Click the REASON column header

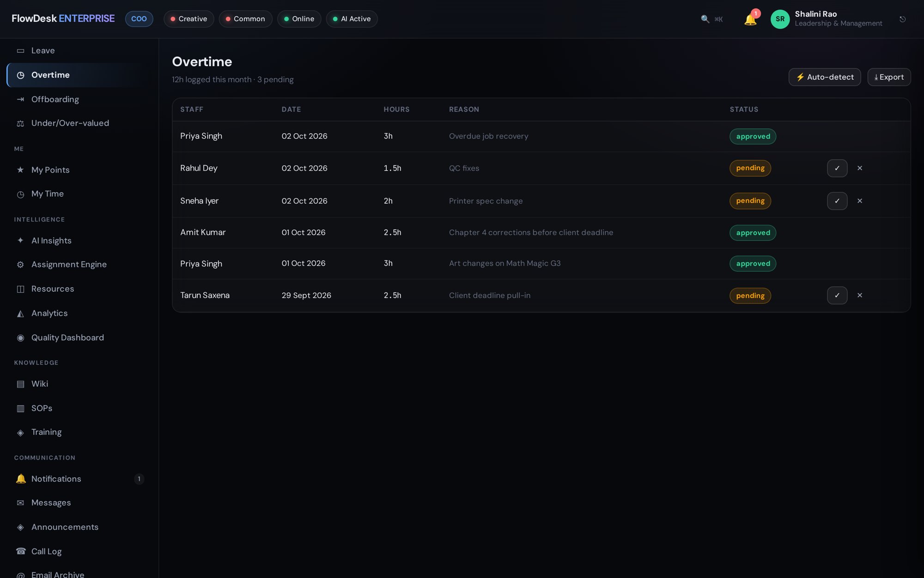coord(464,110)
